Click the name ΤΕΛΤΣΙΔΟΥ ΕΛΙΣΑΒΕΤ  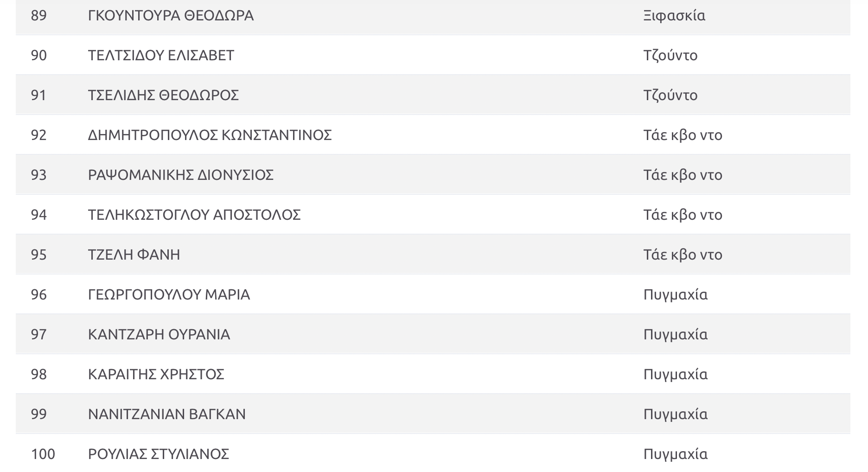coord(161,55)
